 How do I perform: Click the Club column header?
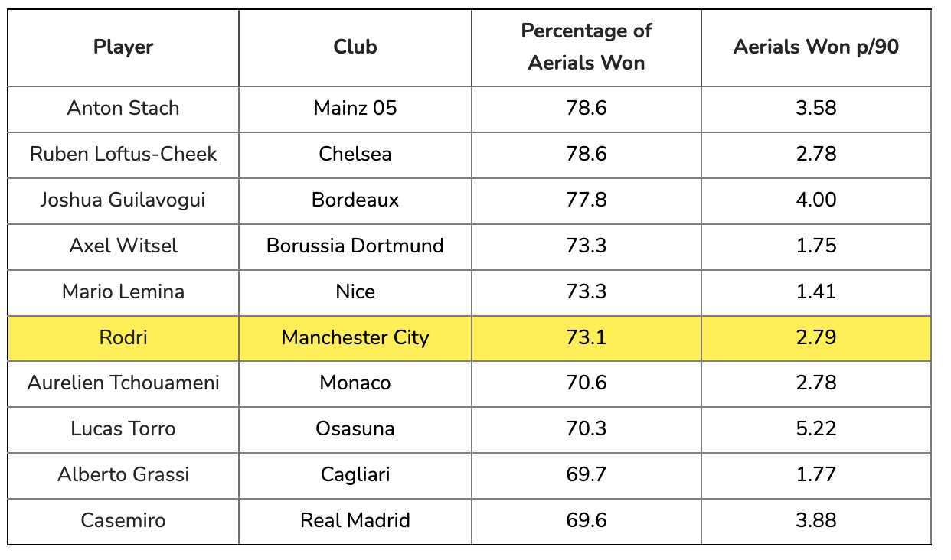355,47
